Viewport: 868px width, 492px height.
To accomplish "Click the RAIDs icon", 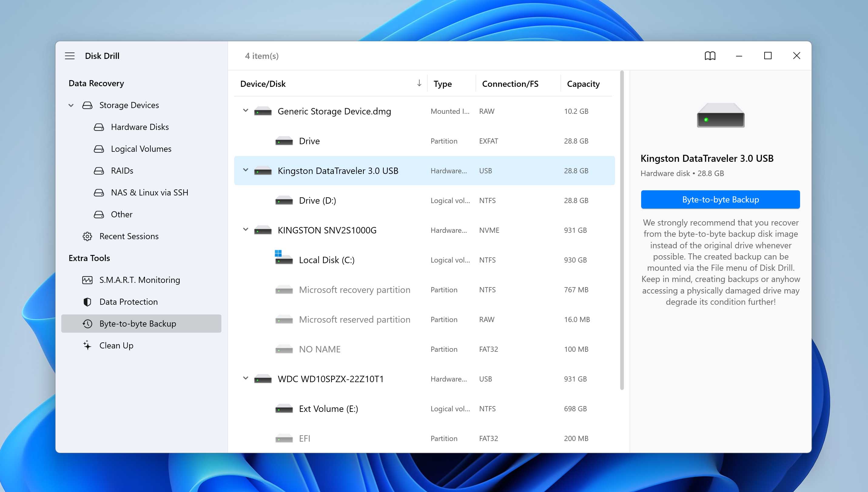I will (98, 171).
